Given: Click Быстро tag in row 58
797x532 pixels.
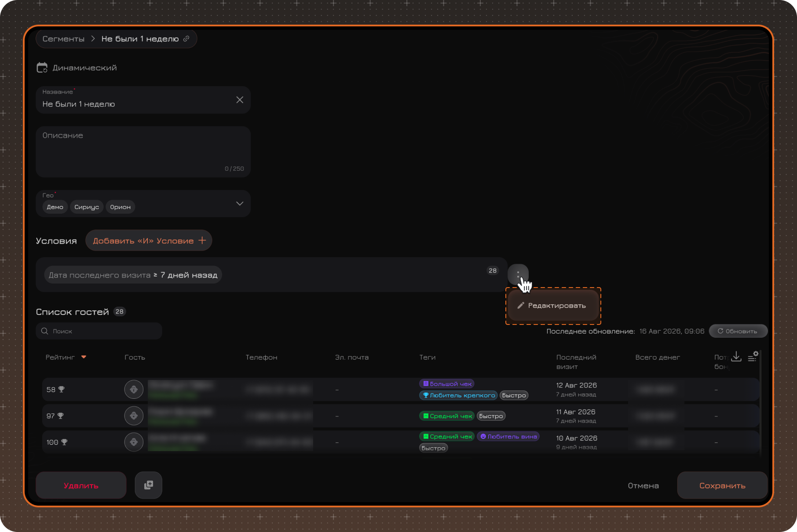Looking at the screenshot, I should tap(514, 395).
